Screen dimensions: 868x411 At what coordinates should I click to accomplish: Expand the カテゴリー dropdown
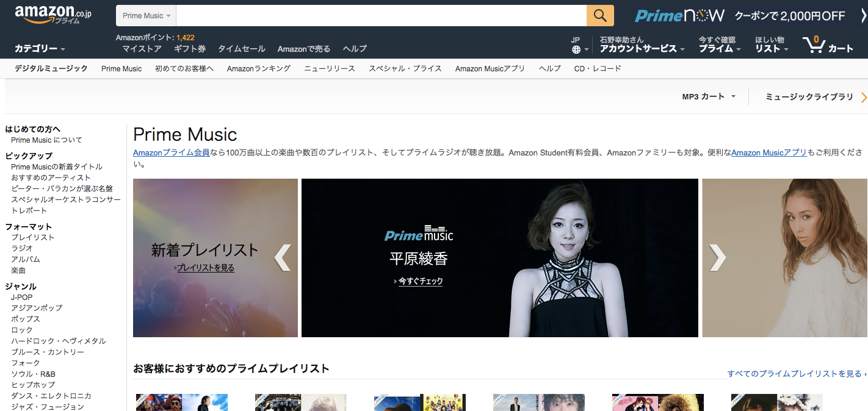(x=40, y=49)
